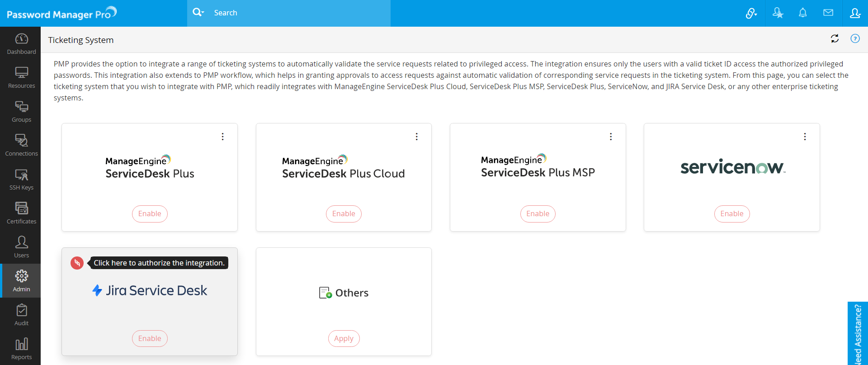Click the Others ticketing system icon
This screenshot has width=868, height=365.
pyautogui.click(x=325, y=293)
